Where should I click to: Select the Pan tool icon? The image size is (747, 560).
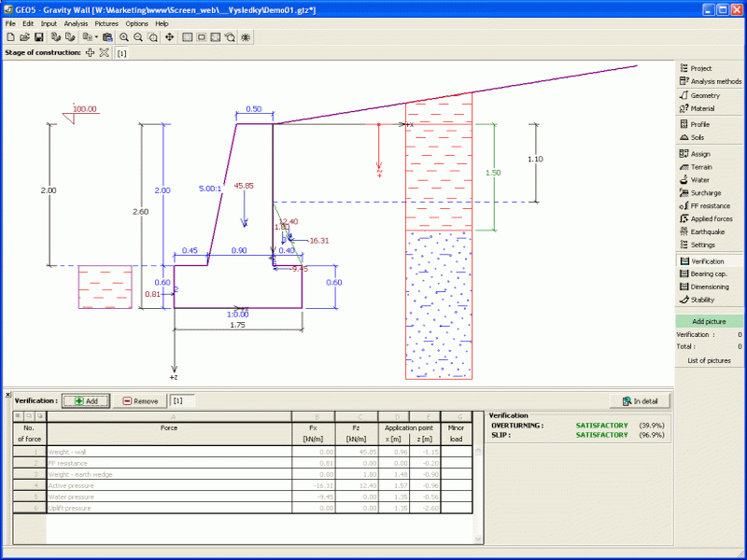click(169, 36)
